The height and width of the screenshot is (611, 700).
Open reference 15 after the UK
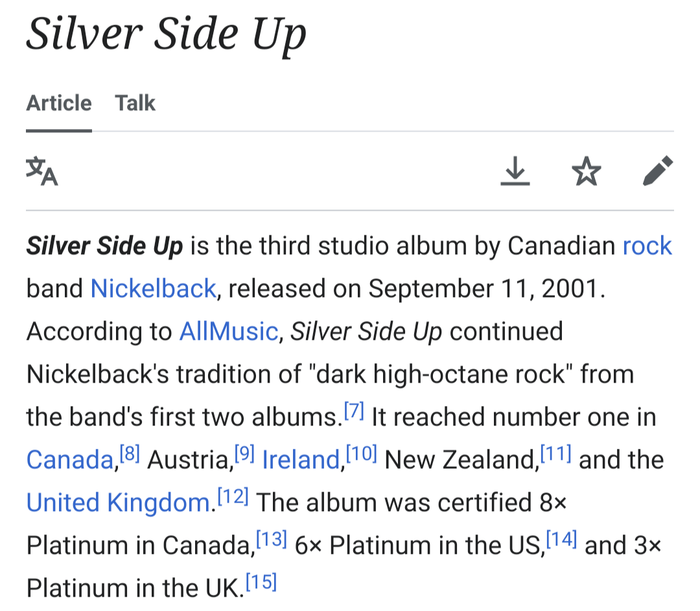pyautogui.click(x=262, y=581)
